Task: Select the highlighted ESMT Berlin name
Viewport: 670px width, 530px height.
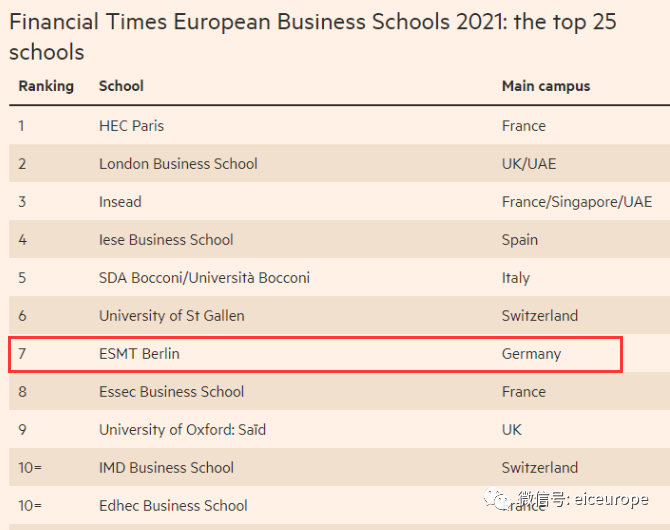Action: [139, 354]
